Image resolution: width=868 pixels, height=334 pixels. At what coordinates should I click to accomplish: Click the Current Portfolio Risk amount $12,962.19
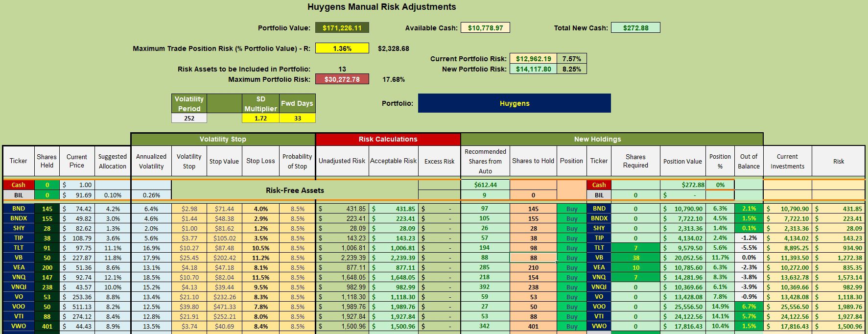pos(533,59)
